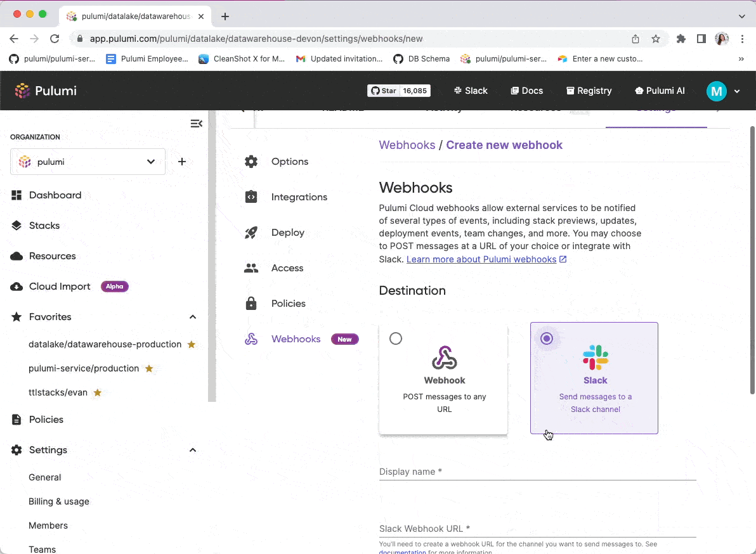The height and width of the screenshot is (554, 756).
Task: Open stack Options settings
Action: [290, 162]
